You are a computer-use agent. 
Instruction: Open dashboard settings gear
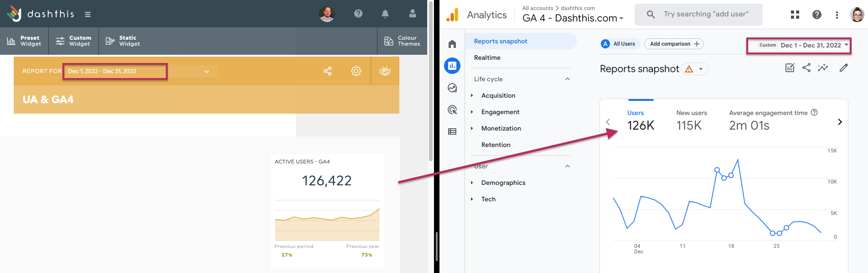[x=356, y=71]
